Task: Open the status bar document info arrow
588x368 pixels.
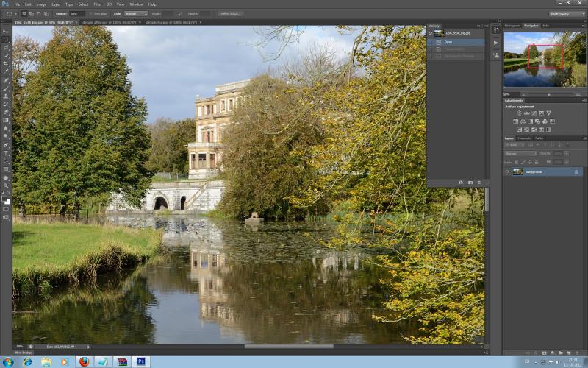Action: tap(89, 347)
